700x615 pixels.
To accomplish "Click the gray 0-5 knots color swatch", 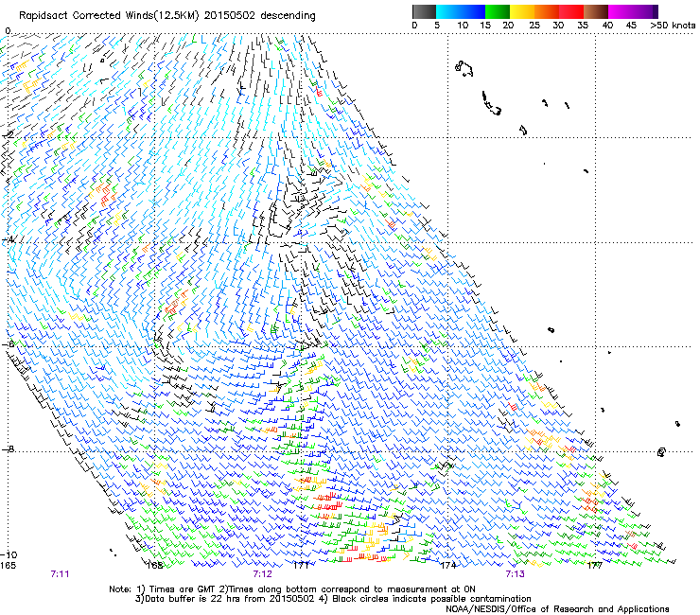I will pyautogui.click(x=424, y=11).
